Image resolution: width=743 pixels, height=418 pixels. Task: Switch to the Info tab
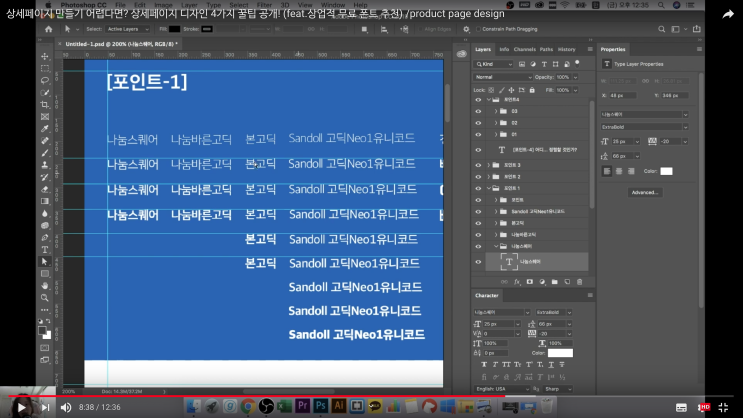(504, 49)
